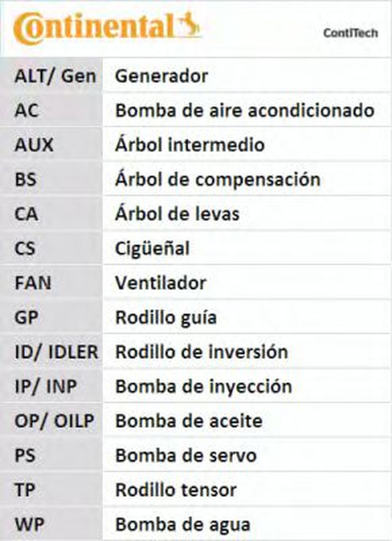
Task: Click the Generador description
Action: [161, 76]
